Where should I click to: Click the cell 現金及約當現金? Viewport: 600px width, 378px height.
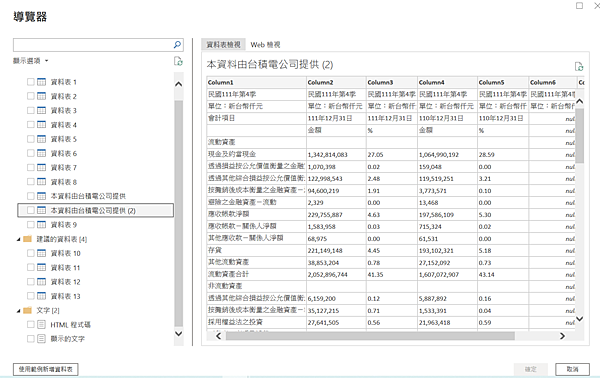(x=256, y=155)
